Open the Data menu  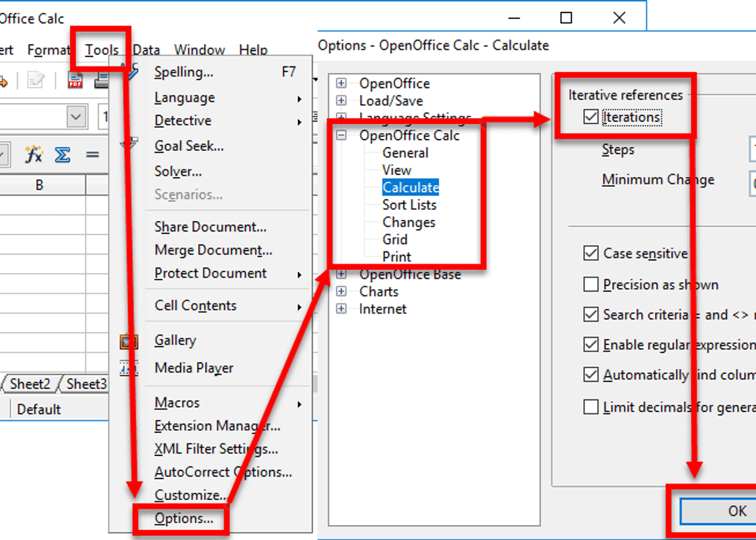coord(146,50)
